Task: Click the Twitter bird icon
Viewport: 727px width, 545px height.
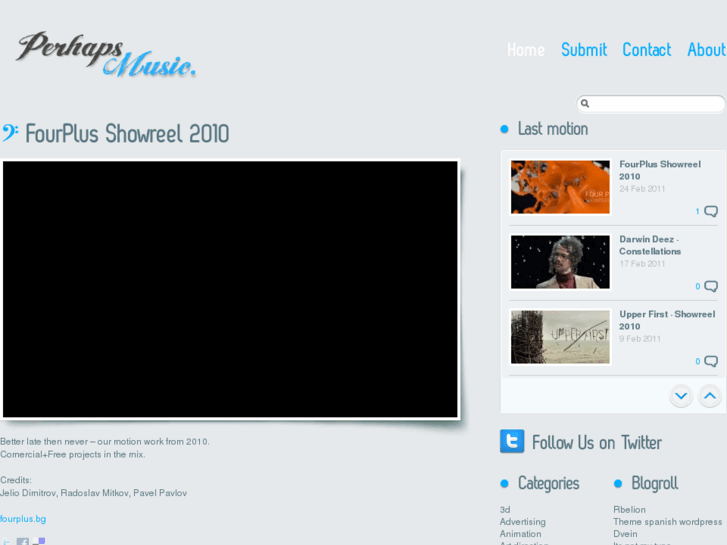Action: coord(512,441)
